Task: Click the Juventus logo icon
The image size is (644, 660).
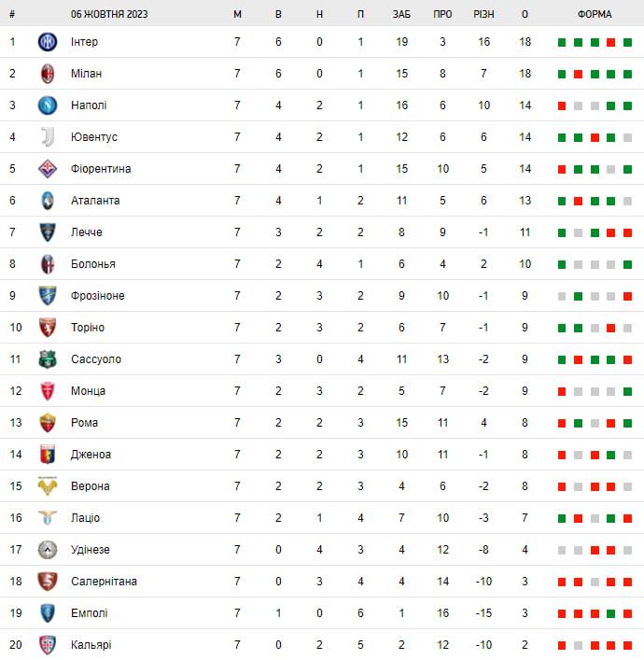Action: [x=48, y=137]
